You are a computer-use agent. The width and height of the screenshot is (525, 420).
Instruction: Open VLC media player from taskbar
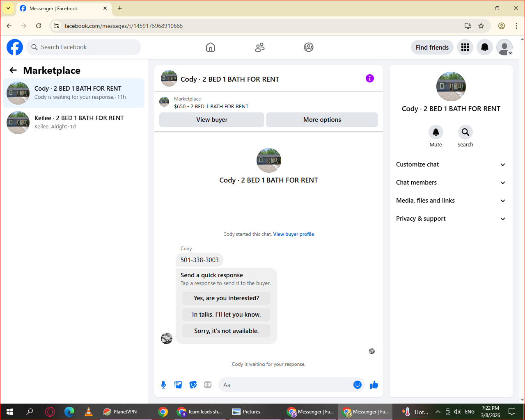(89, 412)
